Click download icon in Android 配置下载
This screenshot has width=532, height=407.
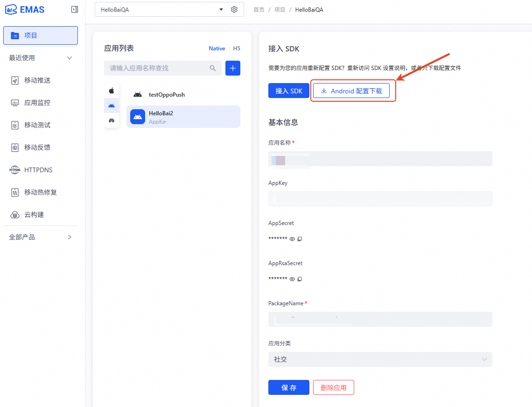324,91
